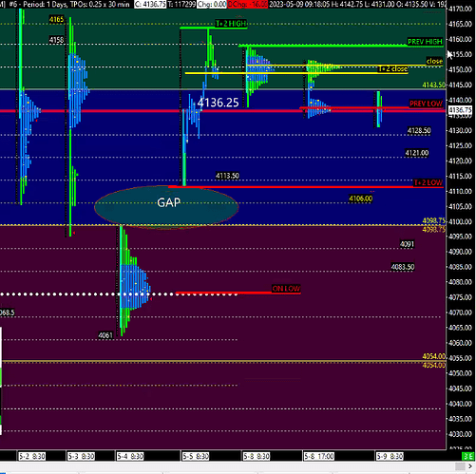
Task: Click the 4136.75 current price tag on axis
Action: 460,110
